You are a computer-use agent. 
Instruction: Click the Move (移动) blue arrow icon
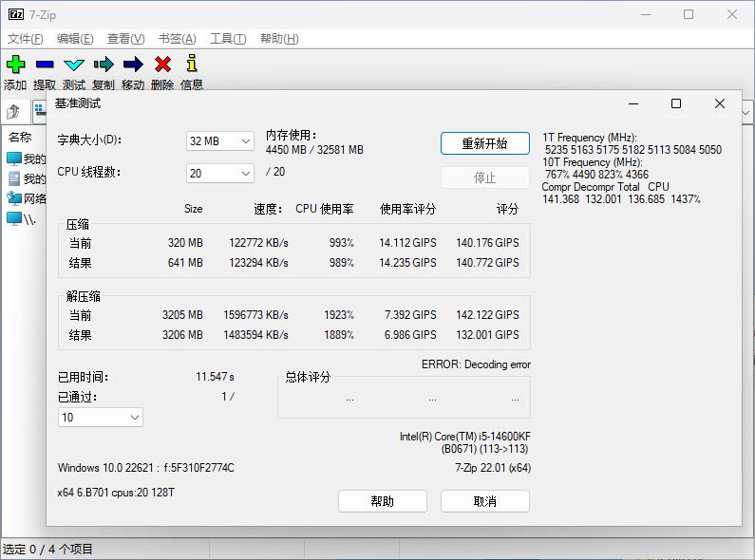pyautogui.click(x=133, y=64)
